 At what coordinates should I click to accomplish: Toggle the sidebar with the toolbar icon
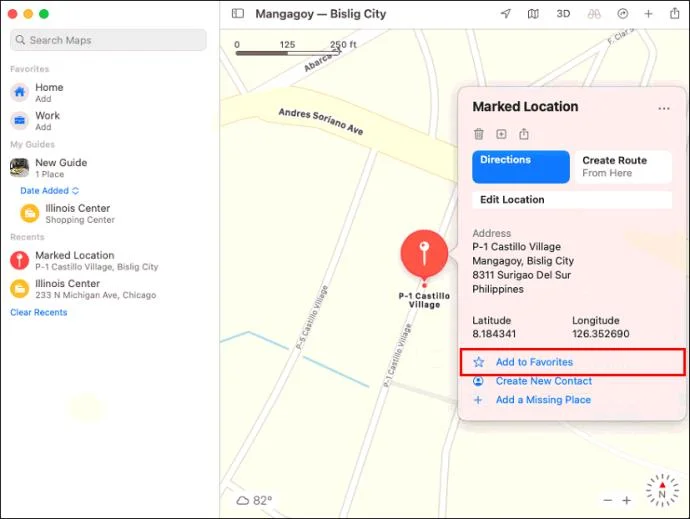point(238,14)
